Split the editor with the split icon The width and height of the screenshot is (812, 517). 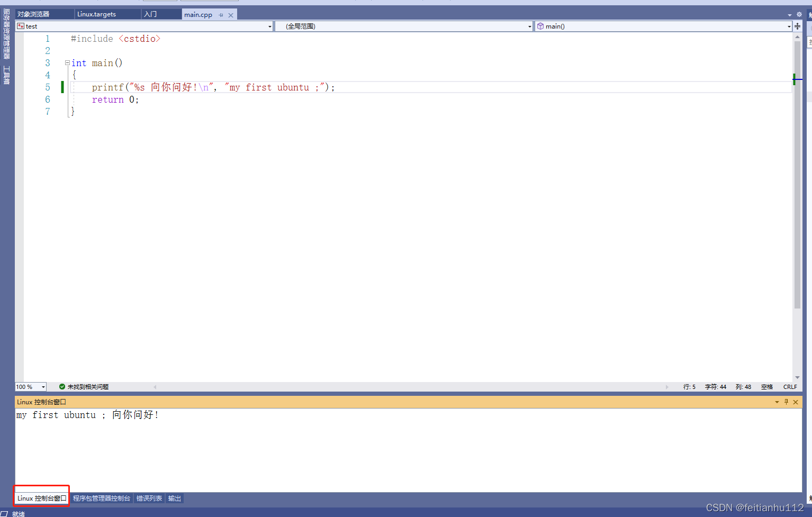coord(797,26)
